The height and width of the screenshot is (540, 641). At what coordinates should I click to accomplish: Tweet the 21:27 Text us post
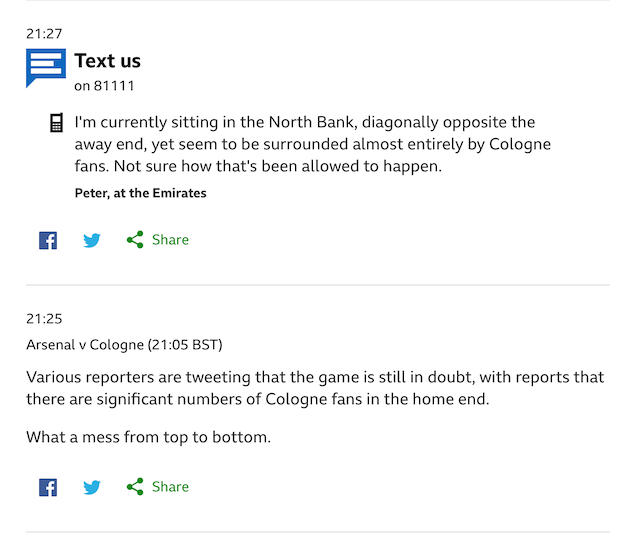(92, 240)
